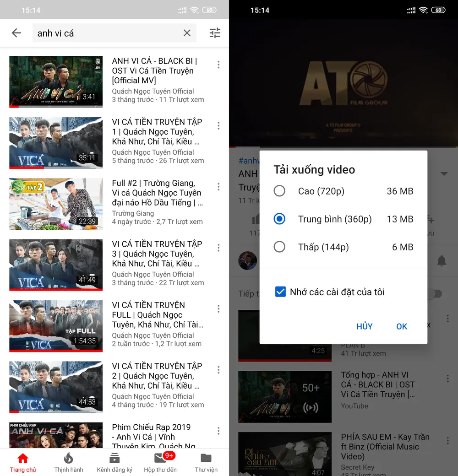
Task: Open thumbnail of the 44:53 VI CÁ video
Action: (56, 387)
